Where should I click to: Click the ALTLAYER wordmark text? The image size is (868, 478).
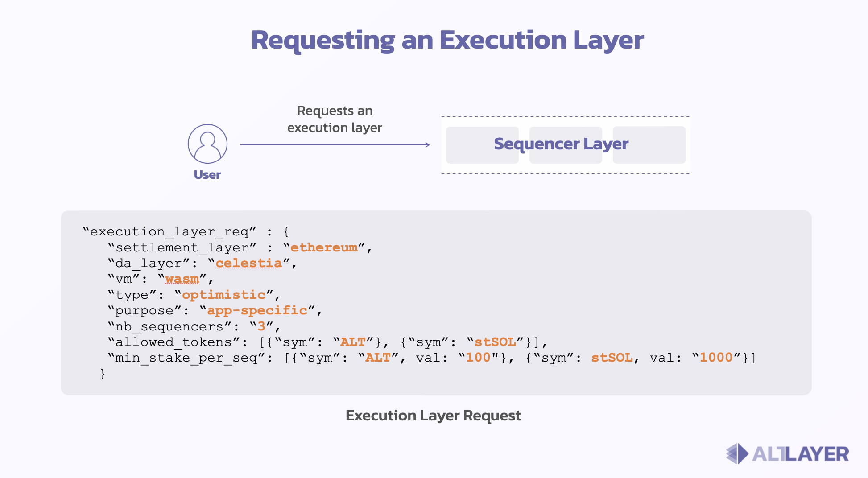click(x=800, y=454)
